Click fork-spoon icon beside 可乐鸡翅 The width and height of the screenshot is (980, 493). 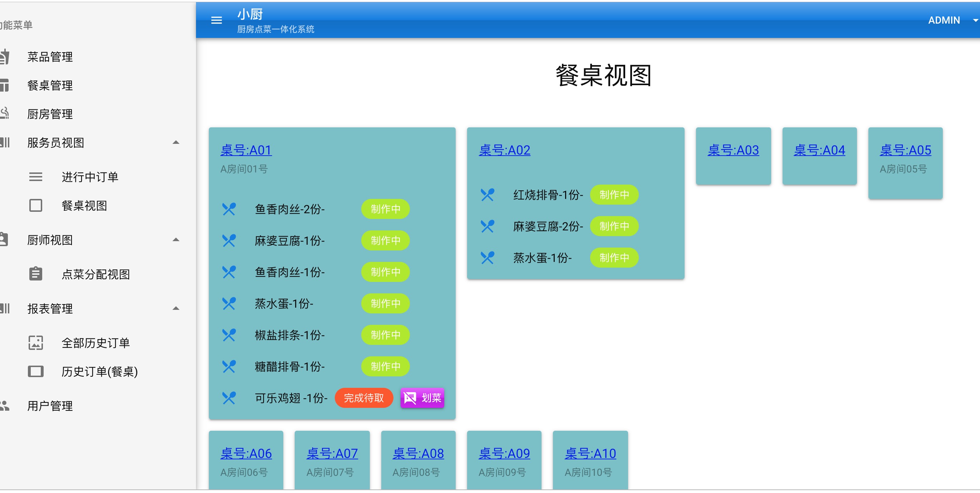229,398
